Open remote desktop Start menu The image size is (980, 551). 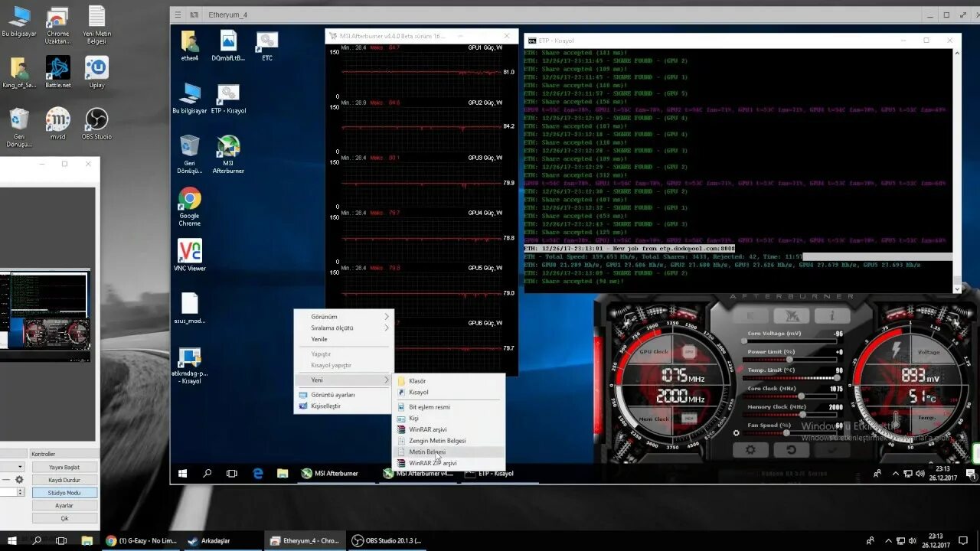pyautogui.click(x=183, y=474)
